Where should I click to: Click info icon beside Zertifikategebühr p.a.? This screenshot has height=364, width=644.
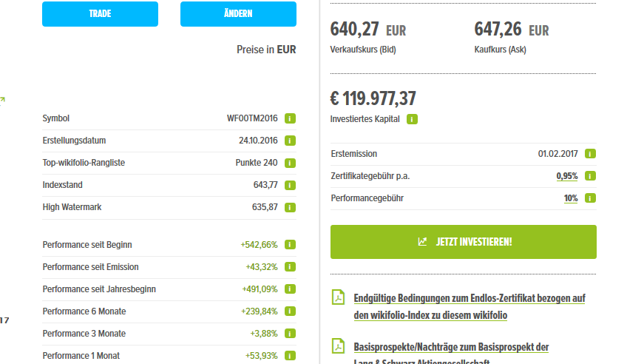pos(590,176)
